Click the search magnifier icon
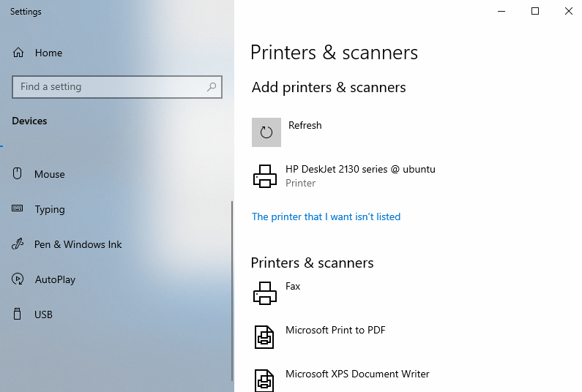Screen dimensions: 582x392 (212, 86)
